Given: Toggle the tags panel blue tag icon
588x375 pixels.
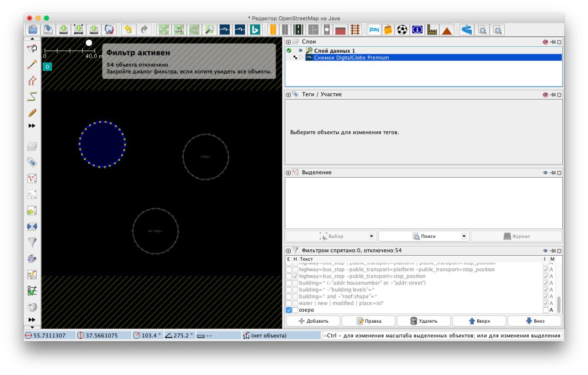Looking at the screenshot, I should point(32,162).
